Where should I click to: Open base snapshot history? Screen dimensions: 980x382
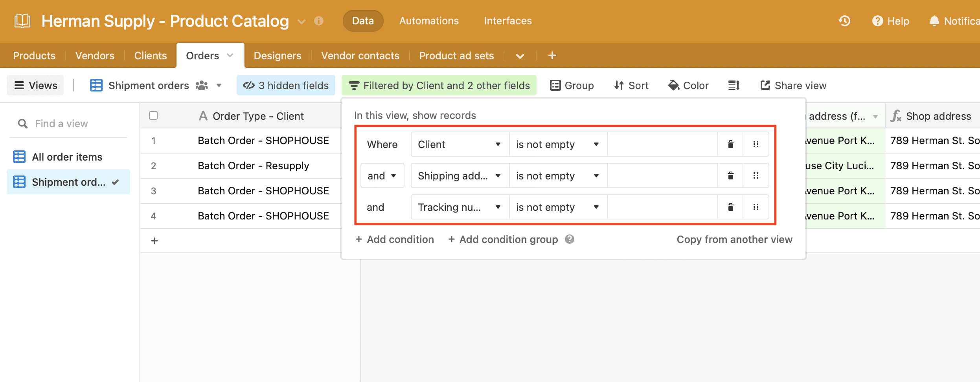click(845, 21)
